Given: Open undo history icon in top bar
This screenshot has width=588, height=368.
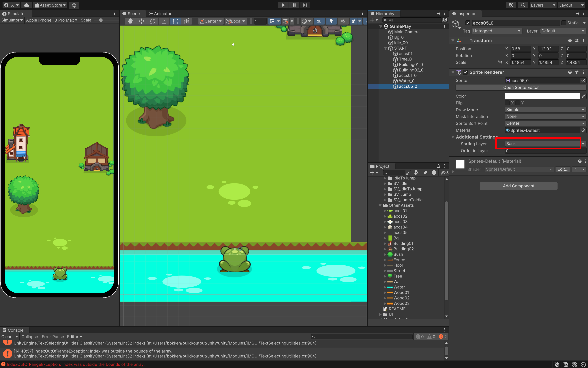Looking at the screenshot, I should tap(511, 5).
